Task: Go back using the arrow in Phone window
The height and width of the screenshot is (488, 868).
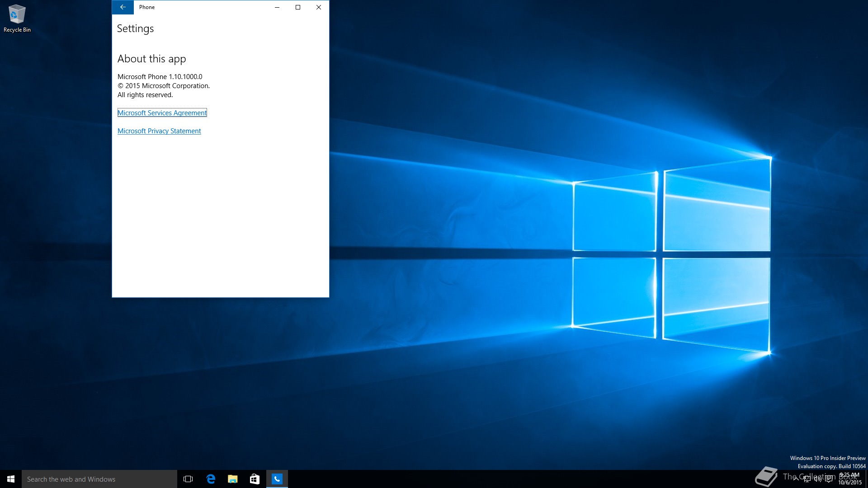Action: point(123,7)
